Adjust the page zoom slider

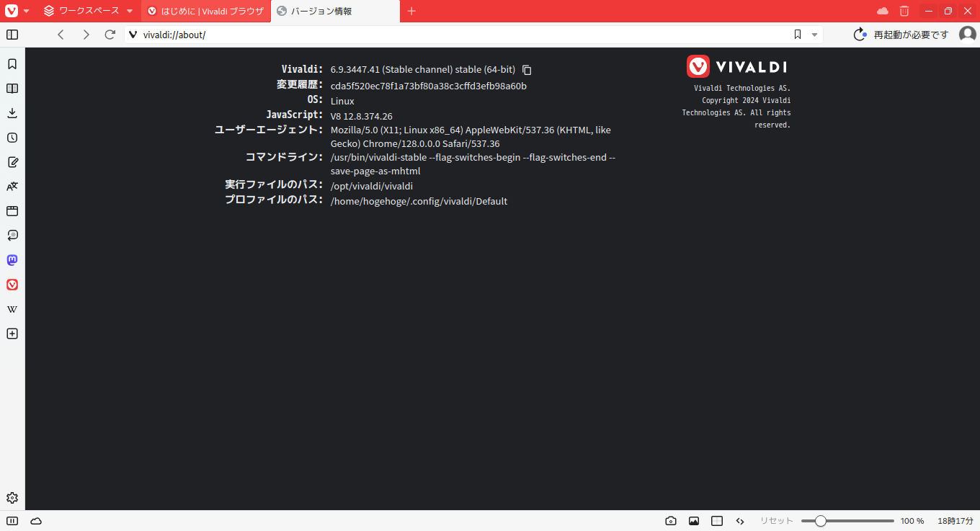(847, 521)
